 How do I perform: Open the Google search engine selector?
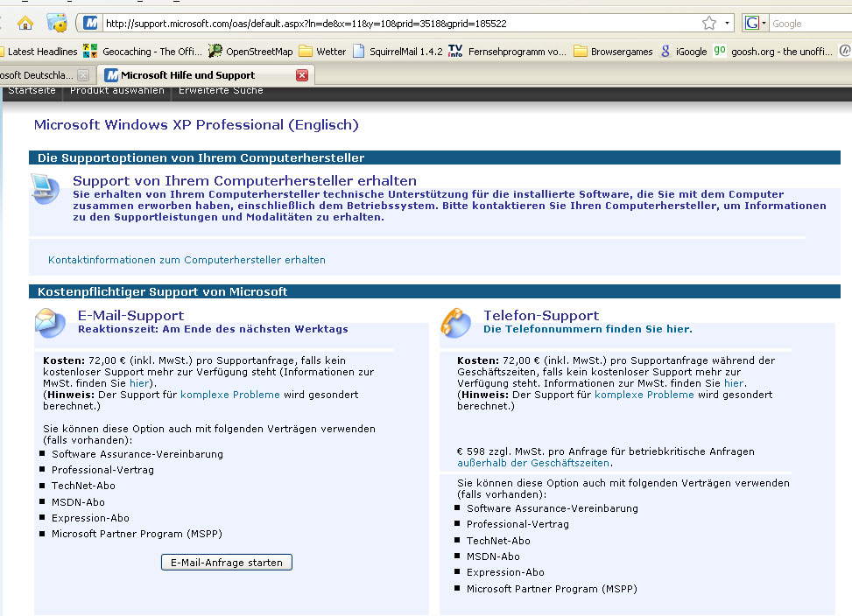point(755,23)
